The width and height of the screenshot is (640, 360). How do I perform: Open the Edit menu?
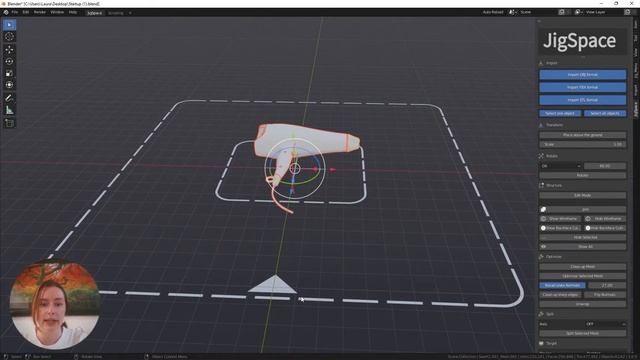coord(26,13)
